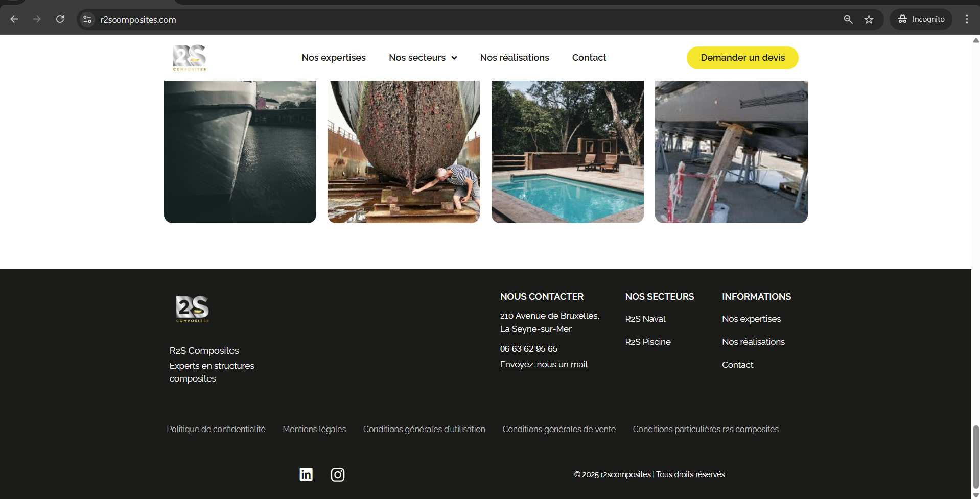This screenshot has height=499, width=980.
Task: Click the R2S Composites footer logo
Action: pos(193,309)
